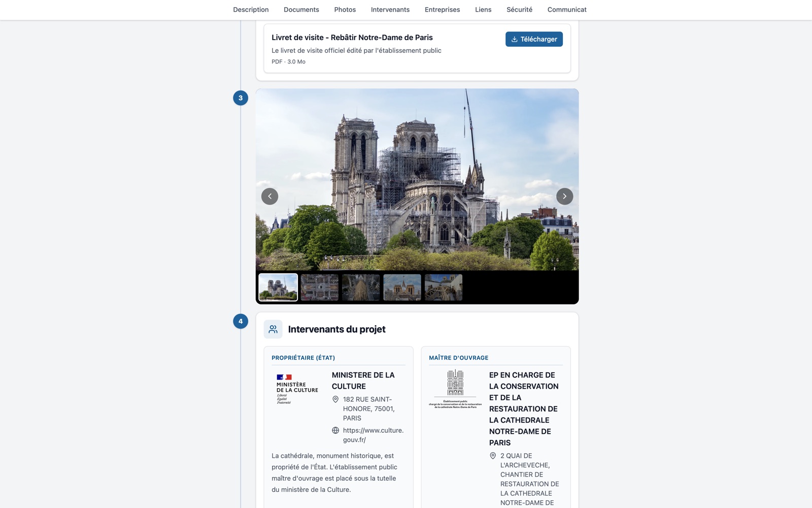The image size is (812, 508).
Task: Switch to the Photos tab
Action: coord(345,10)
